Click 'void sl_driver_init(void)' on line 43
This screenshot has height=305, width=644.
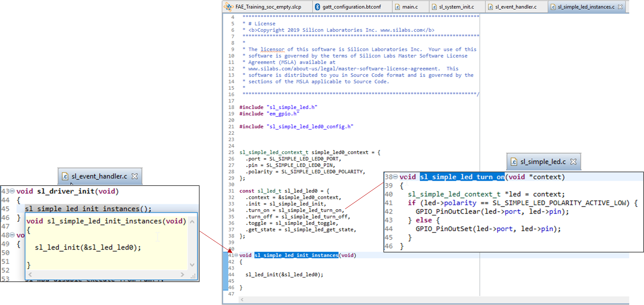tap(68, 191)
